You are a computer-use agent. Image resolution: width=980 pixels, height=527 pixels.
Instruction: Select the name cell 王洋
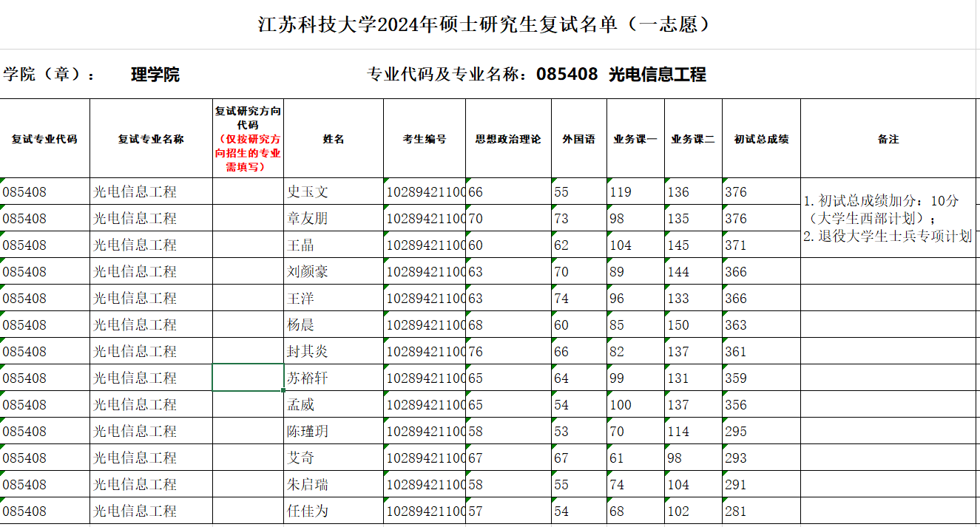pos(334,299)
